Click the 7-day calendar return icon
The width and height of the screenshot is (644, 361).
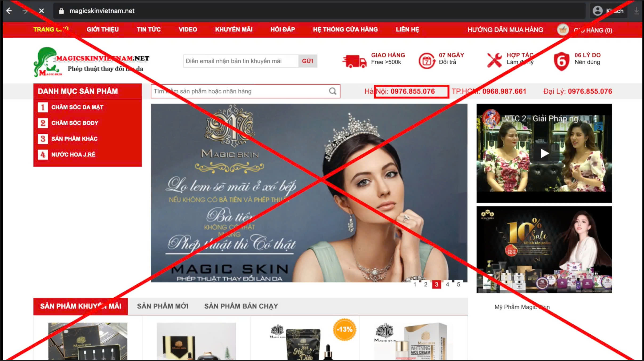(426, 61)
